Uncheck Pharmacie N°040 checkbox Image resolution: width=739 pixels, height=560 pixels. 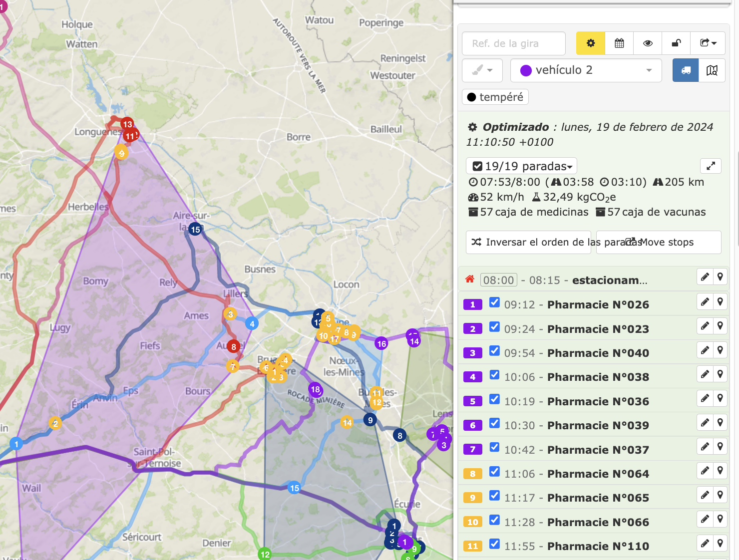pos(494,351)
